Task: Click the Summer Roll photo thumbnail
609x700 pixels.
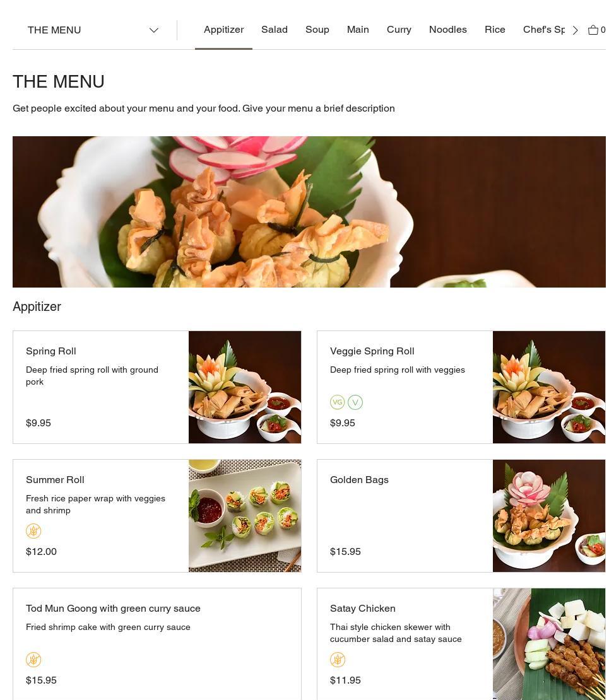Action: (x=245, y=516)
